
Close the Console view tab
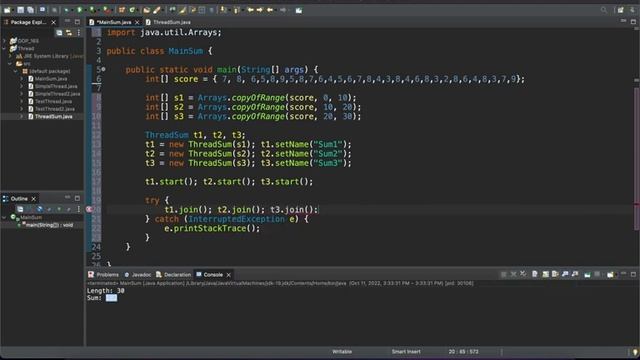pyautogui.click(x=229, y=275)
